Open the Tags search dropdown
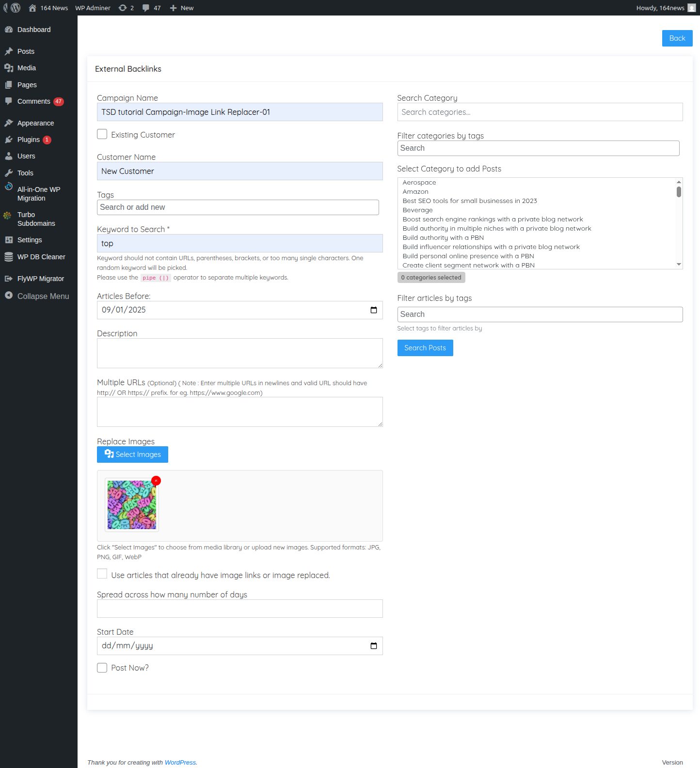Screen dimensions: 700x768 pyautogui.click(x=238, y=207)
